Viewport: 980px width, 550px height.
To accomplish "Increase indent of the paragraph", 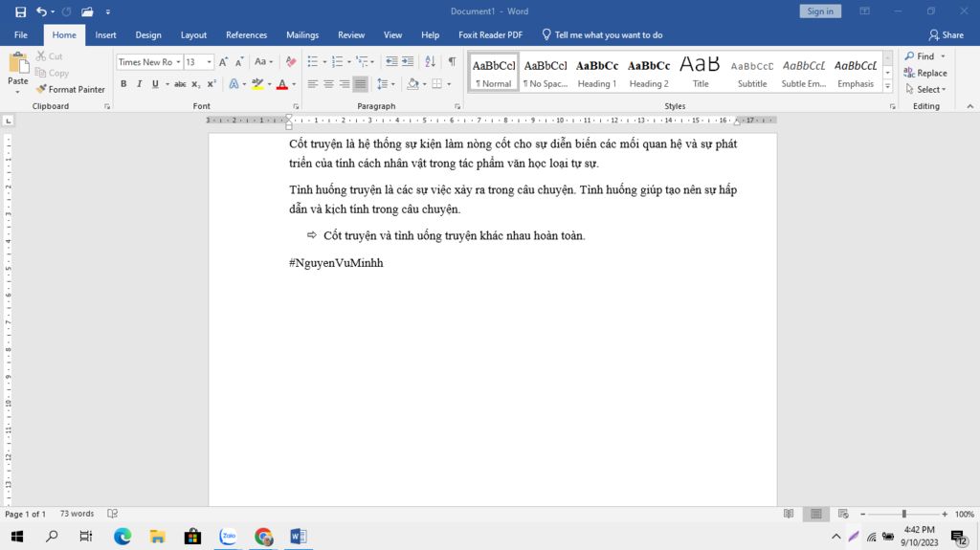I will [408, 62].
